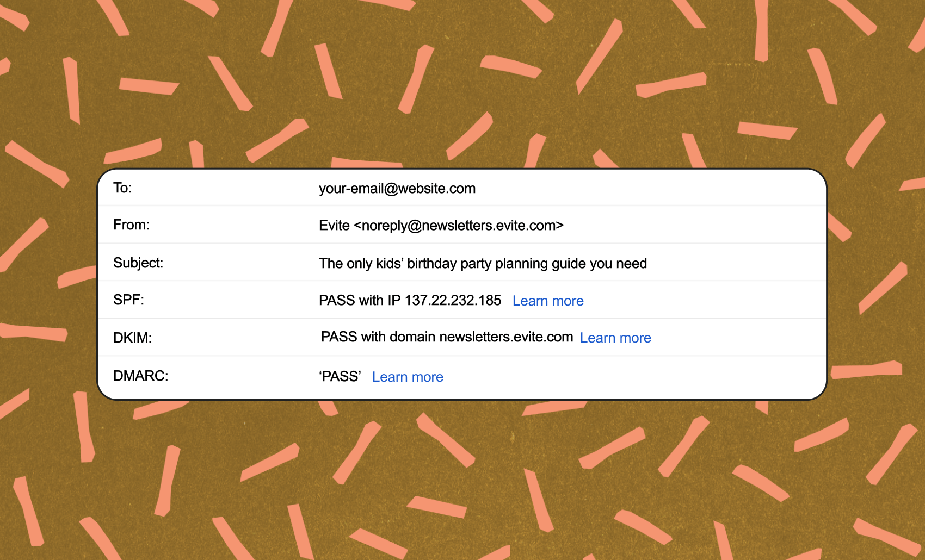Click the "DKIM:" field label
Image resolution: width=925 pixels, height=560 pixels.
(132, 338)
